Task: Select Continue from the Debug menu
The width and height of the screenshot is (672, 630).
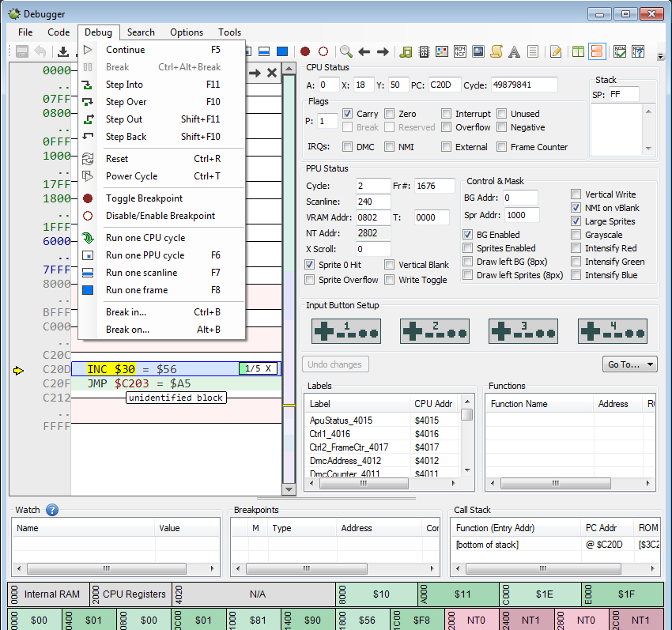Action: 162,50
